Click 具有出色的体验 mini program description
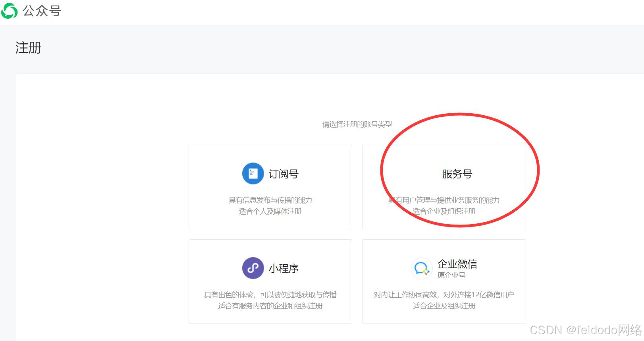 (x=270, y=294)
